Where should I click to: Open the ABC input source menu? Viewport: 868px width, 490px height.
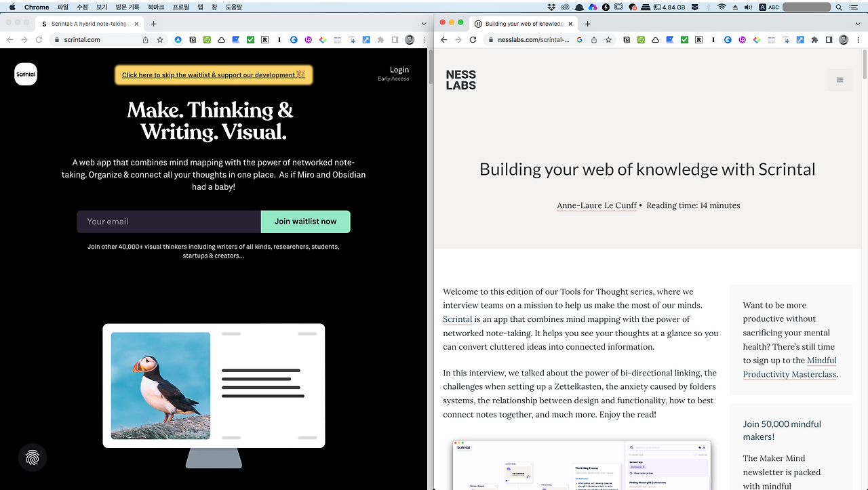click(x=769, y=7)
